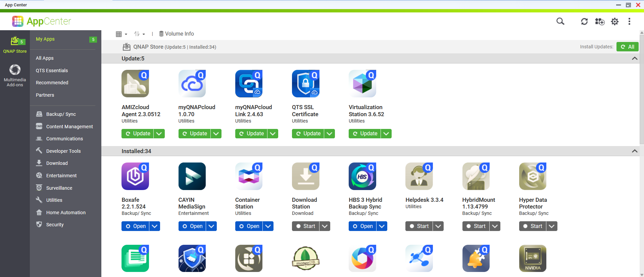Click the refresh icon in header

coord(584,21)
